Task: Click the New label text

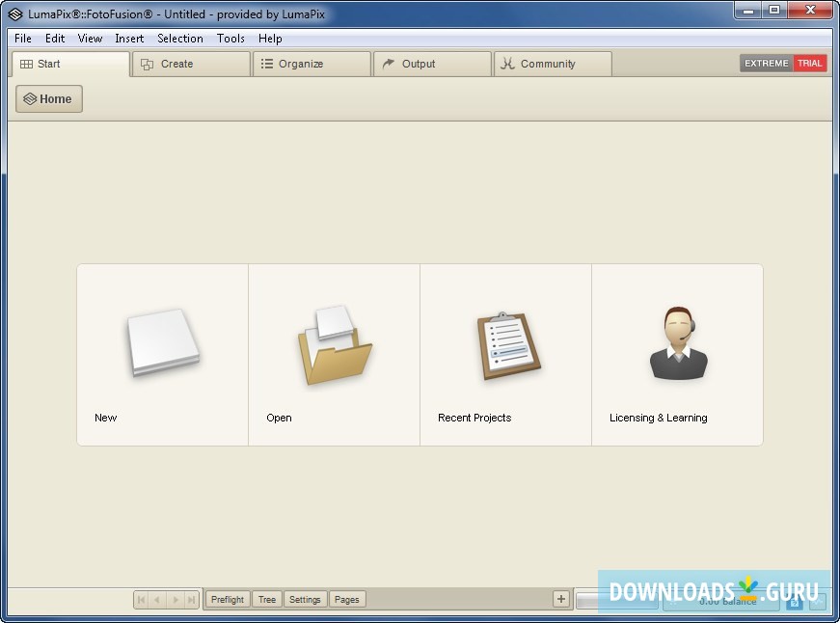Action: (x=105, y=418)
